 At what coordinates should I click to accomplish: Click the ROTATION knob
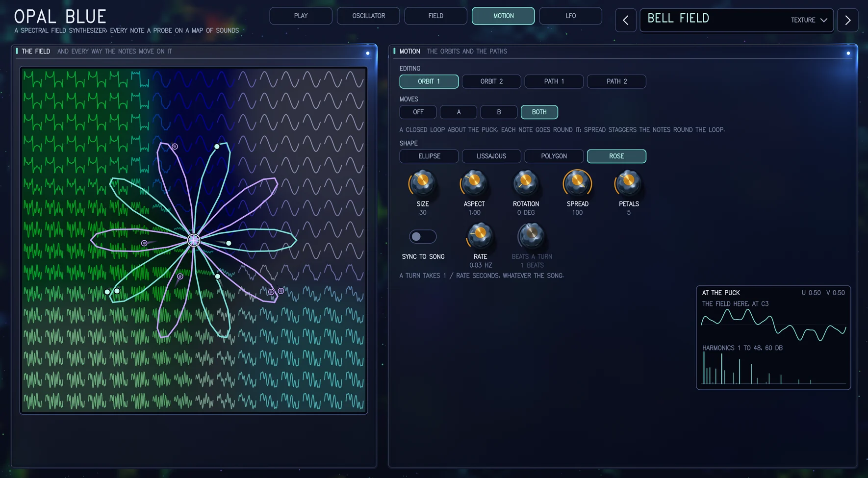coord(526,183)
